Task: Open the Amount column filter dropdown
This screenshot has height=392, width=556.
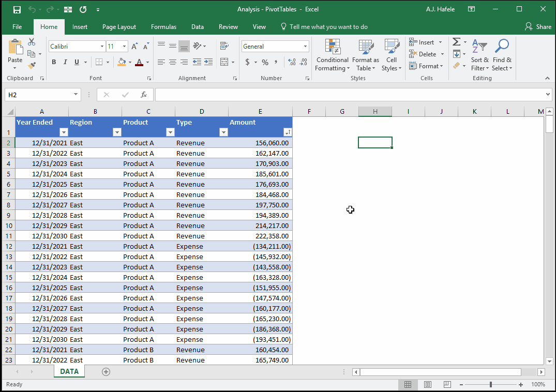Action: (288, 132)
